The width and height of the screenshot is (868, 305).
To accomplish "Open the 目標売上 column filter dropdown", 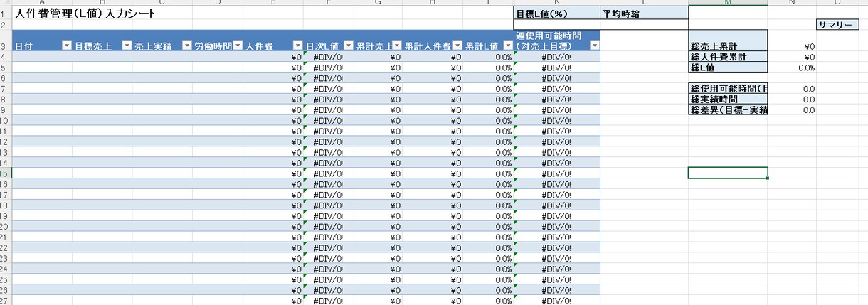I will pos(127,46).
